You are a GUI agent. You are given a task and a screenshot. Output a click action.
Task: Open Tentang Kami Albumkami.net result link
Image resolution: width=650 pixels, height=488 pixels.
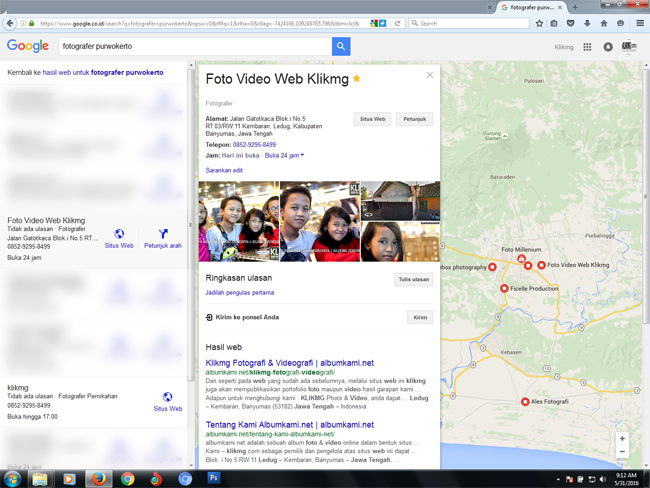click(290, 425)
